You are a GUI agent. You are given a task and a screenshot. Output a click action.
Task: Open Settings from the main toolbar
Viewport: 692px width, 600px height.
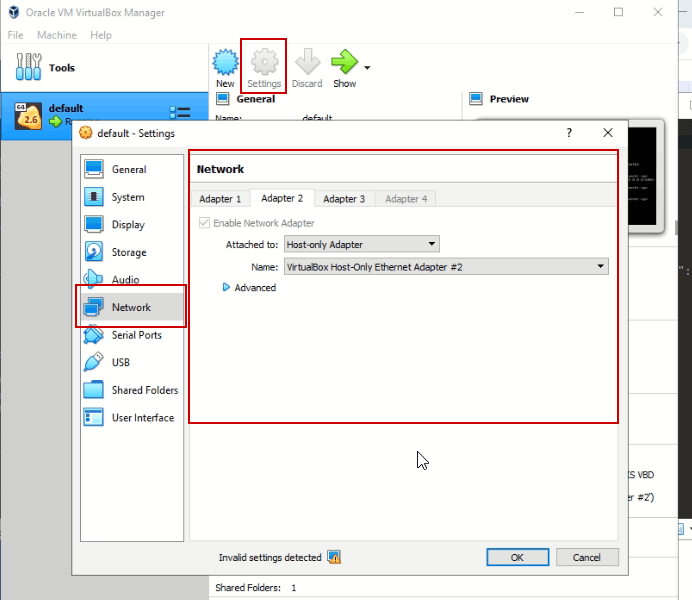(264, 67)
